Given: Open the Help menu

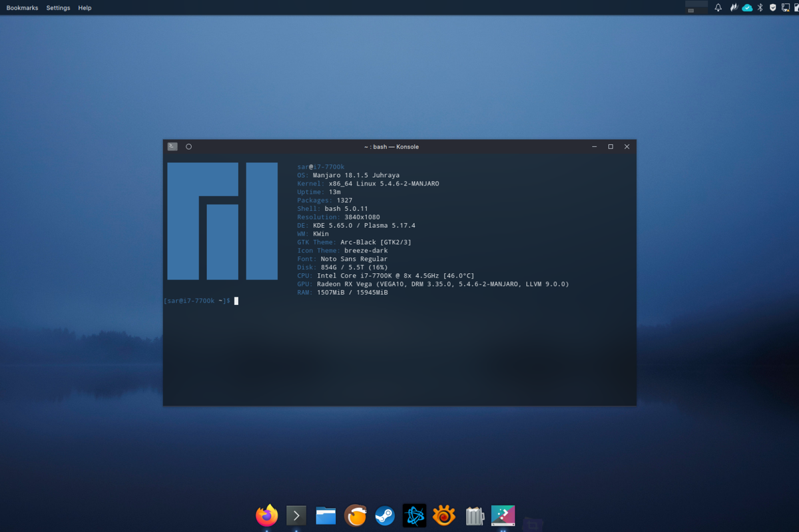Looking at the screenshot, I should (x=85, y=7).
